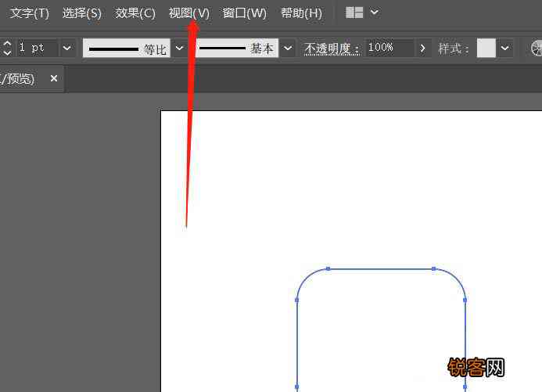
Task: Click the top edge of the rounded rectangle path
Action: point(381,268)
